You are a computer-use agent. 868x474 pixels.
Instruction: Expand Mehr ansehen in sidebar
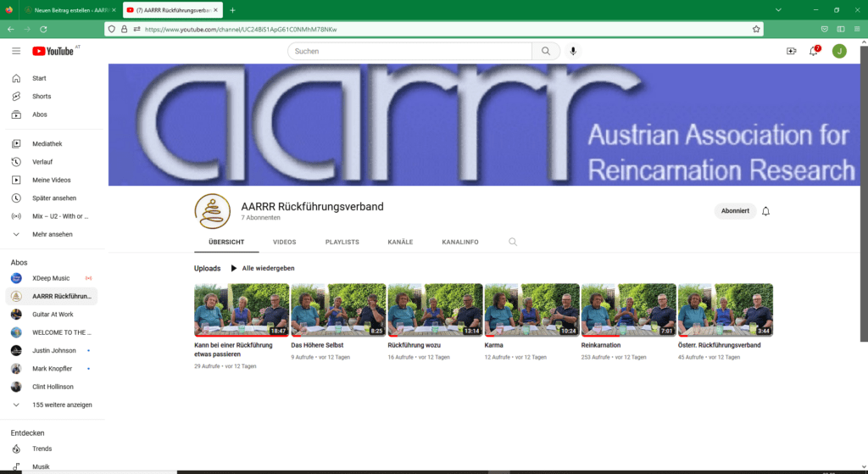click(53, 234)
